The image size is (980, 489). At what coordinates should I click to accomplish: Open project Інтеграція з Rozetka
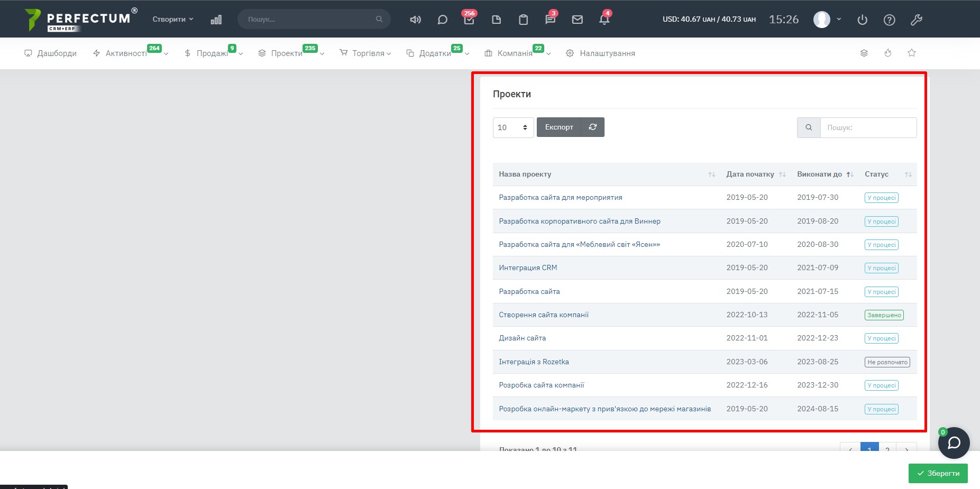pyautogui.click(x=534, y=362)
